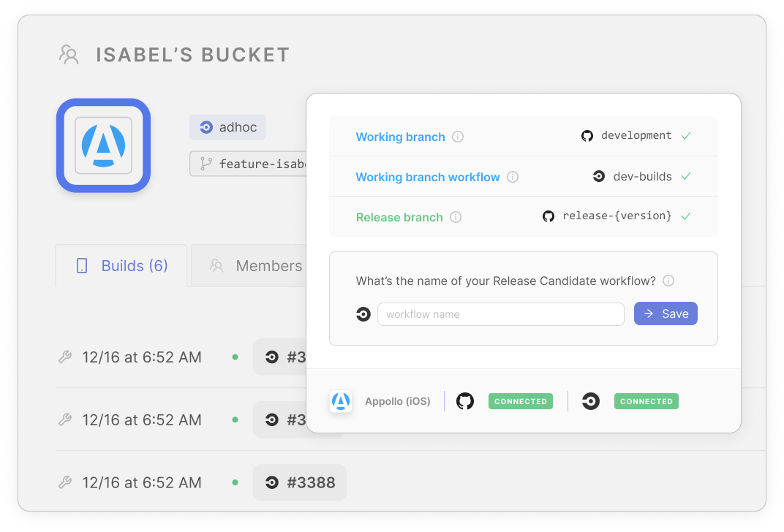Click the large Appollo app icon
This screenshot has height=532, width=784.
(103, 145)
